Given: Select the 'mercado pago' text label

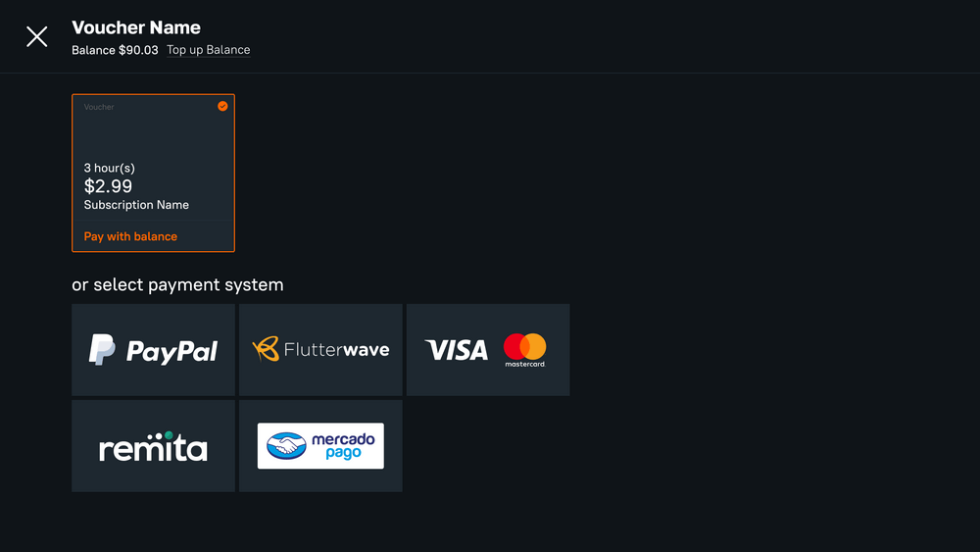Looking at the screenshot, I should click(343, 446).
